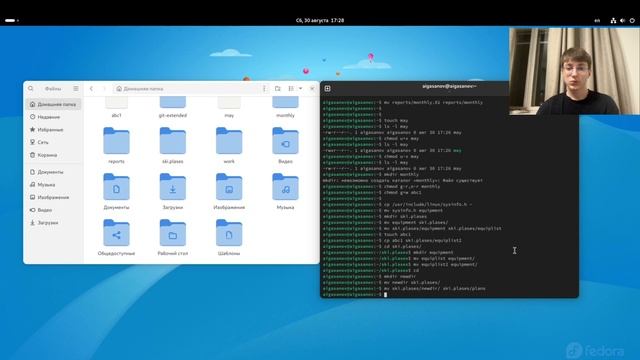The height and width of the screenshot is (360, 640).
Task: Open Видео in the Files sidebar
Action: (x=53, y=210)
